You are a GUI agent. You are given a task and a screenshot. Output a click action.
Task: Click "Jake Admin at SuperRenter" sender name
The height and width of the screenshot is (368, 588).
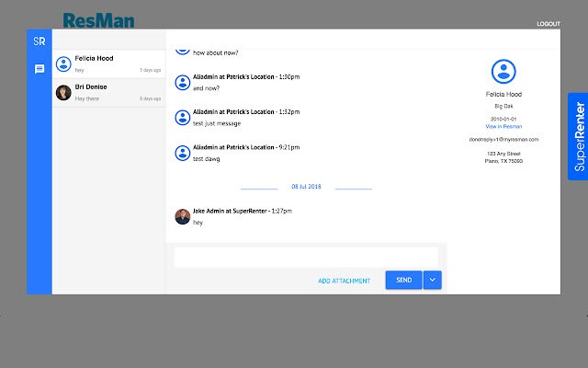[x=230, y=211]
